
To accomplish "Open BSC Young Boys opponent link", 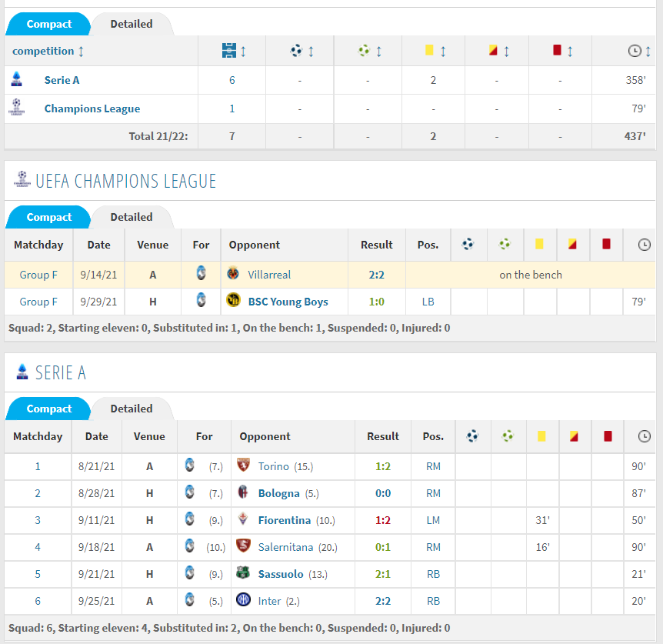I will [288, 302].
